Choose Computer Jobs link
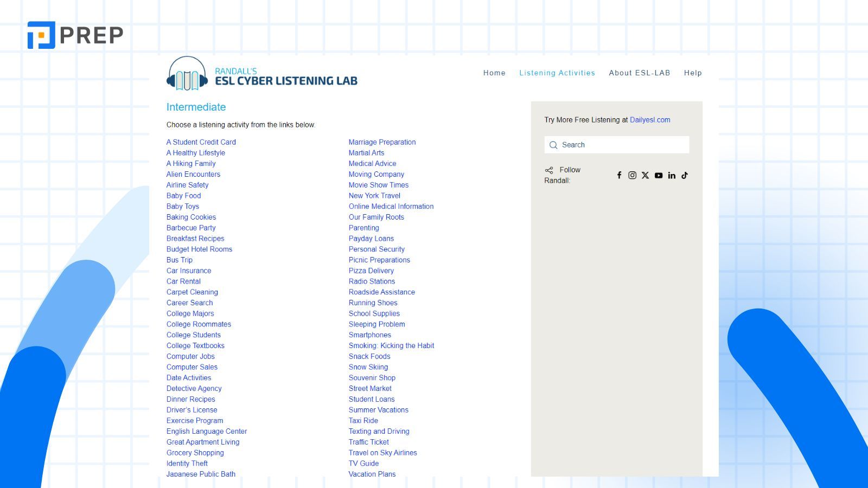The image size is (868, 488). pos(190,356)
